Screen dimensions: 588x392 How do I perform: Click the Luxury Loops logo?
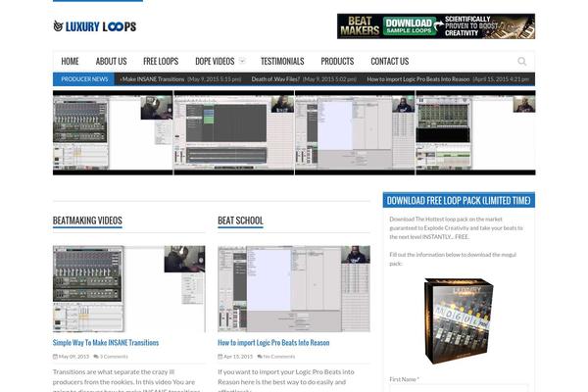pyautogui.click(x=94, y=26)
